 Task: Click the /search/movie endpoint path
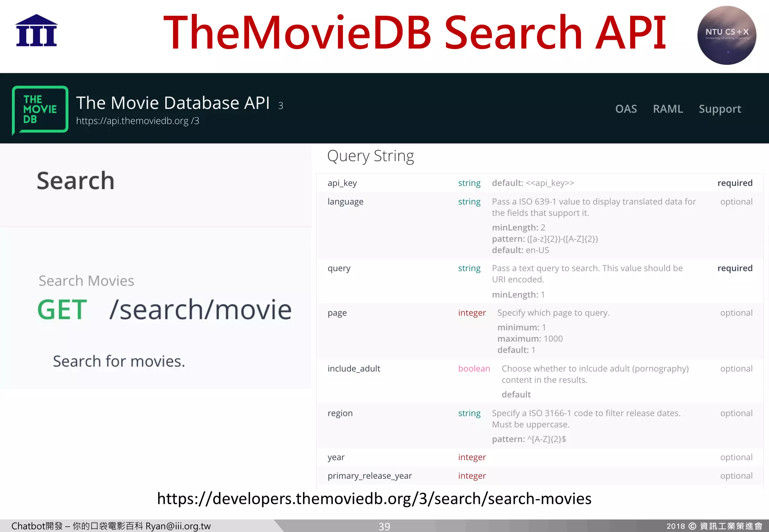click(201, 310)
